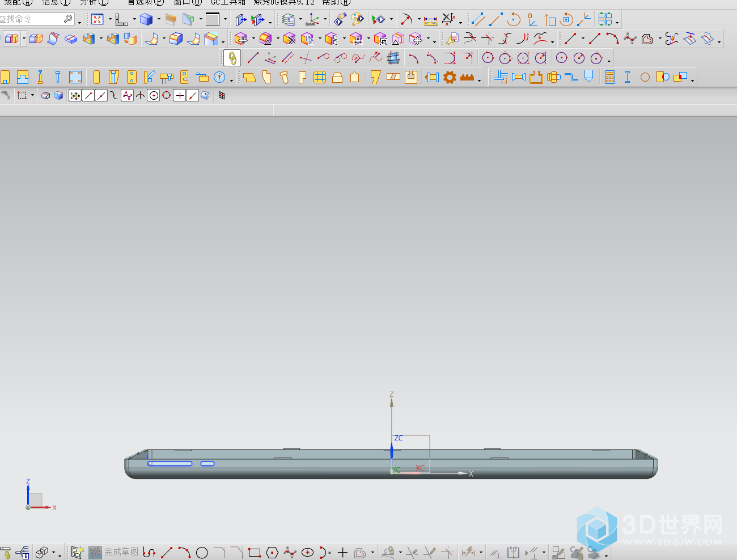Viewport: 737px width, 560px height.
Task: Open dropdown arrow beside the Extrude icon
Action: tap(24, 39)
